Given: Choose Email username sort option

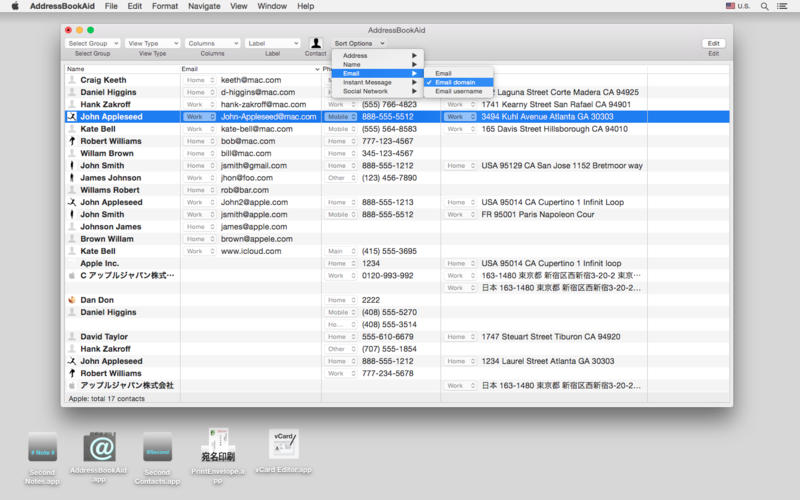Looking at the screenshot, I should click(458, 91).
